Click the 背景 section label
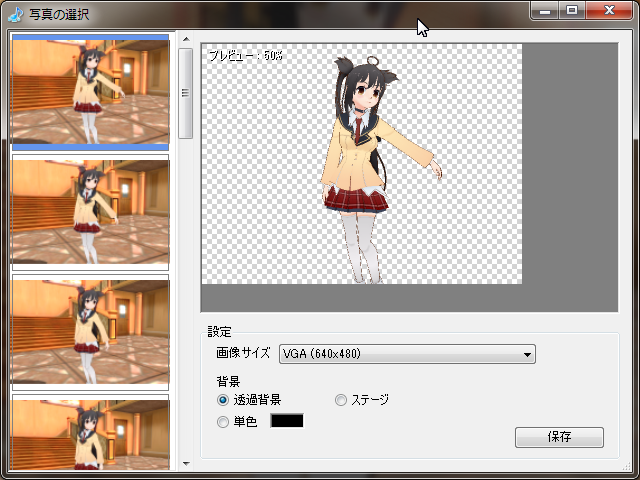 (228, 382)
